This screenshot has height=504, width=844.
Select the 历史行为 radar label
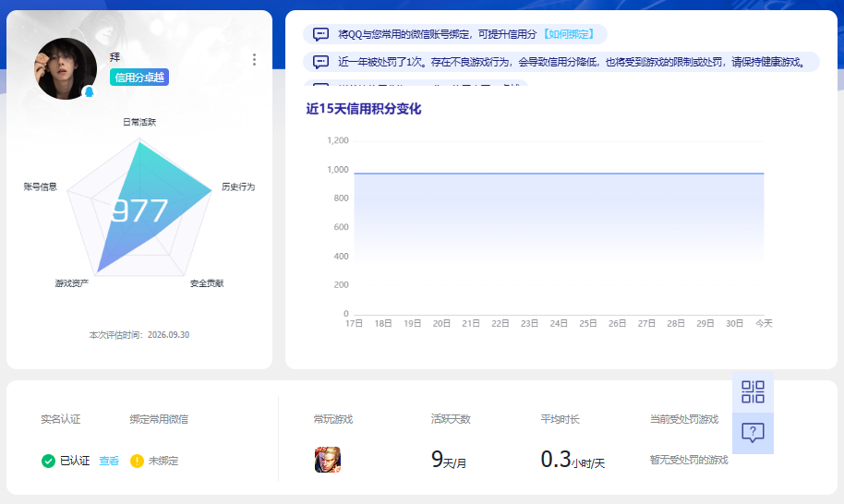pyautogui.click(x=238, y=186)
